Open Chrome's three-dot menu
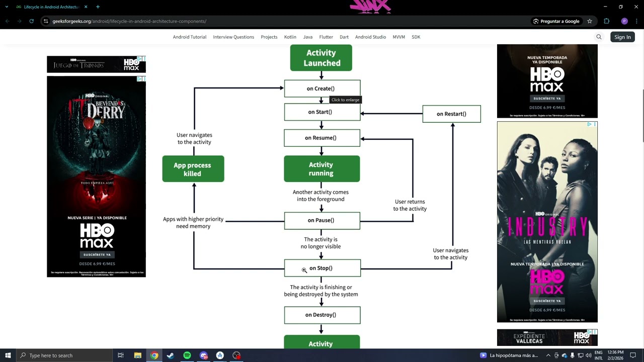Screen dimensions: 644x362 pos(636,21)
